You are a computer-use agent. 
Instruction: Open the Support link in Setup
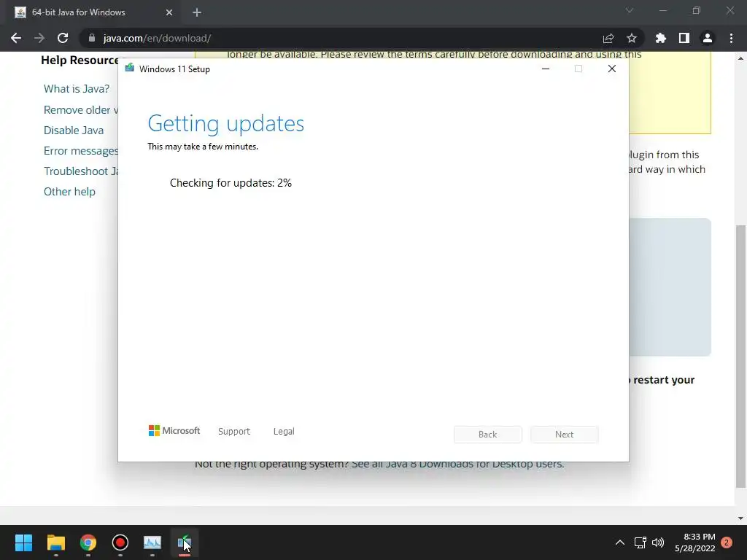coord(234,431)
